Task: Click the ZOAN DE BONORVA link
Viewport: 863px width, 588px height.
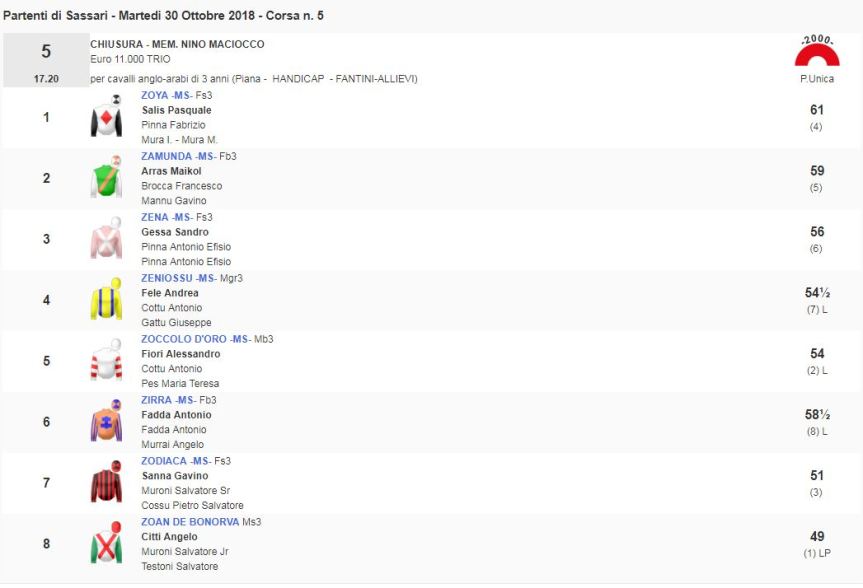Action: [x=190, y=522]
